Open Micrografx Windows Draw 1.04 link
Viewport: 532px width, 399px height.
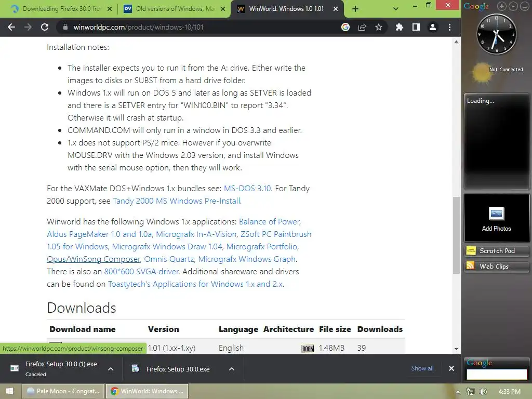167,247
